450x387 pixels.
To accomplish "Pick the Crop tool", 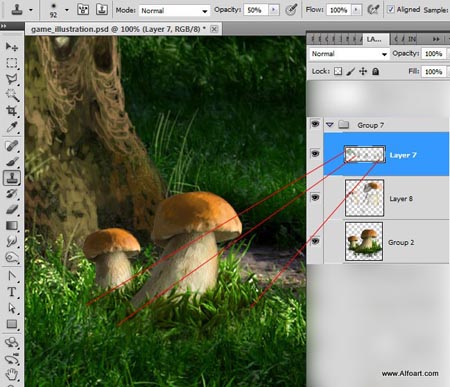I will (x=12, y=111).
